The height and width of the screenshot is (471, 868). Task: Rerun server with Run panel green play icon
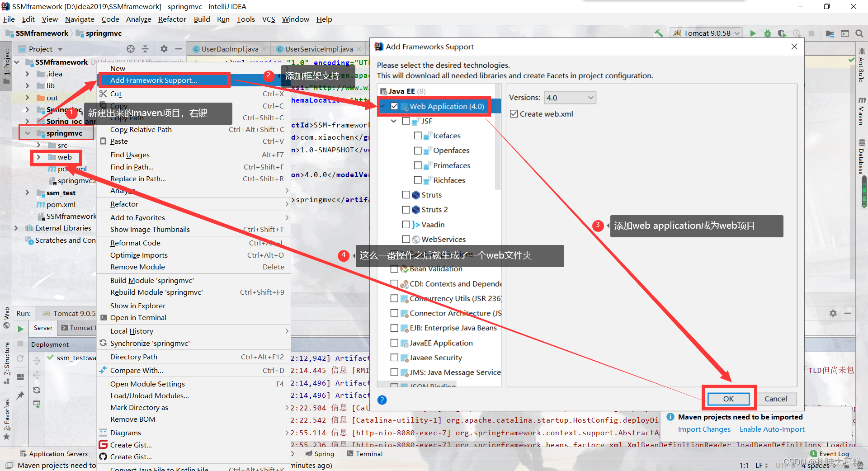coord(20,329)
